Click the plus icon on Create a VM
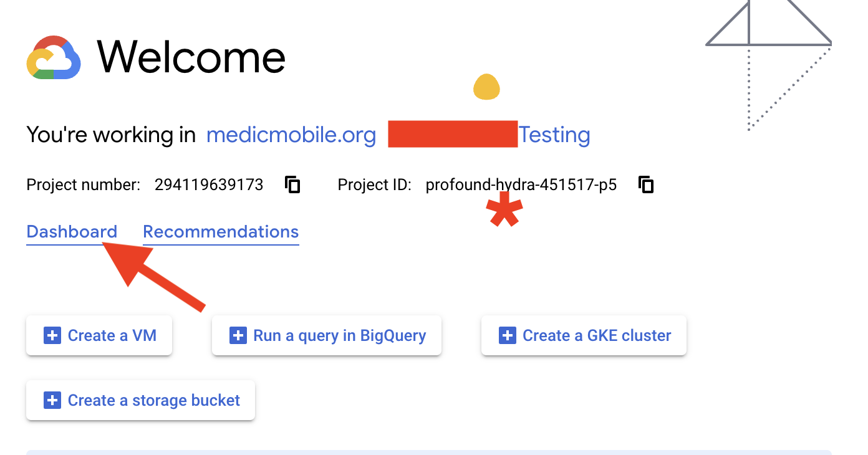This screenshot has height=455, width=868. [x=52, y=335]
